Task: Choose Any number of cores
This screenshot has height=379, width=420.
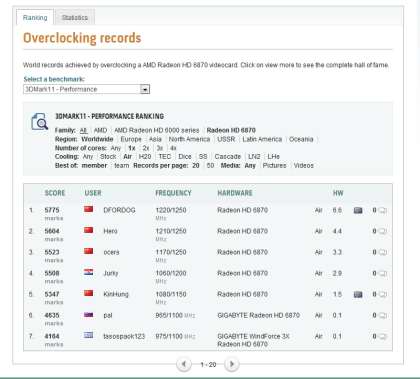Action: 116,148
